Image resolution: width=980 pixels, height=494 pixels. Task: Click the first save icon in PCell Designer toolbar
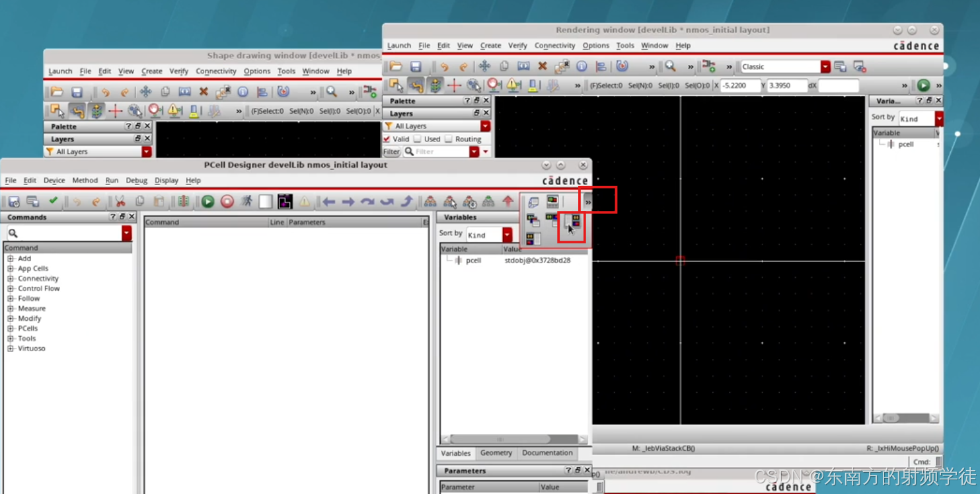(x=14, y=202)
